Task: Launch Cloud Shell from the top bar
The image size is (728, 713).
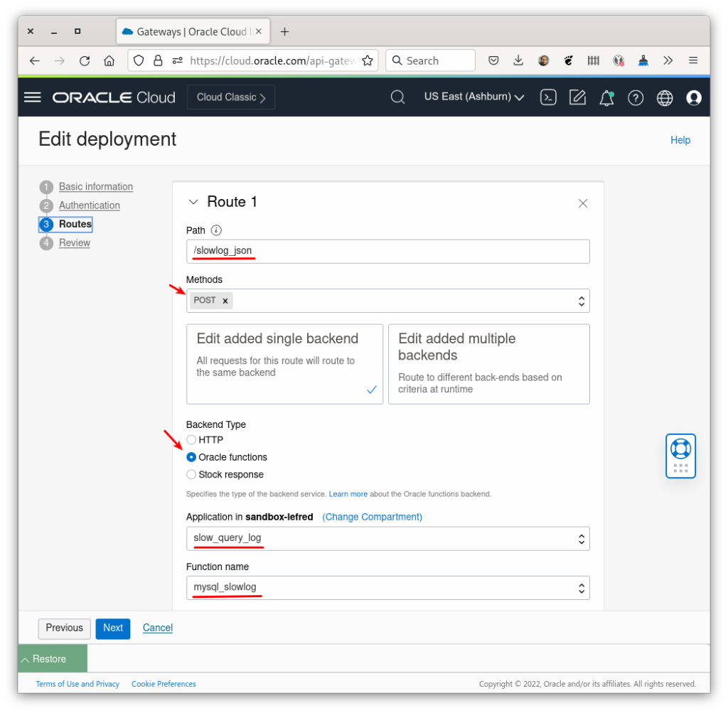Action: pos(548,97)
